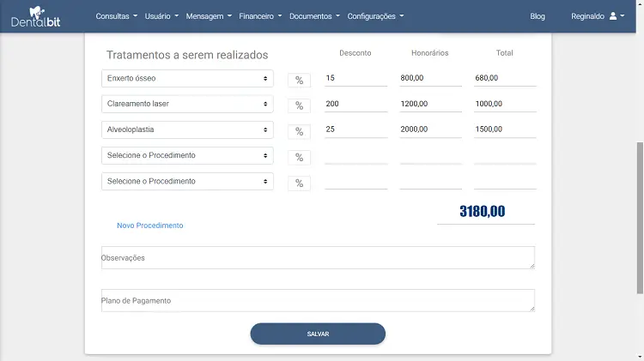This screenshot has width=644, height=361.
Task: Open the Enxerto ósseo procedure dropdown
Action: pos(187,79)
